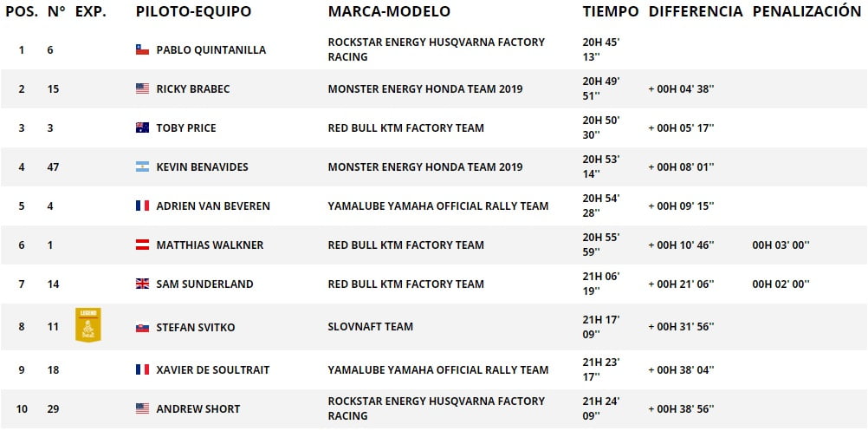This screenshot has width=868, height=431.
Task: Click the Australian flag beside Toby Price
Action: pos(142,128)
